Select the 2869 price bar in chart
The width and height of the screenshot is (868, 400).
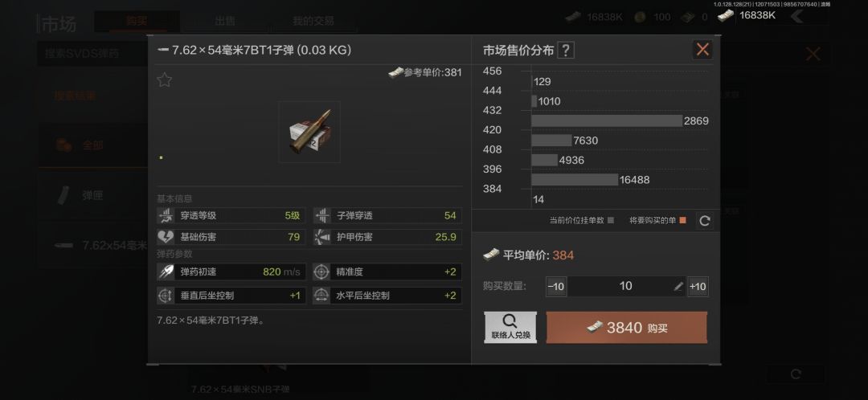607,120
